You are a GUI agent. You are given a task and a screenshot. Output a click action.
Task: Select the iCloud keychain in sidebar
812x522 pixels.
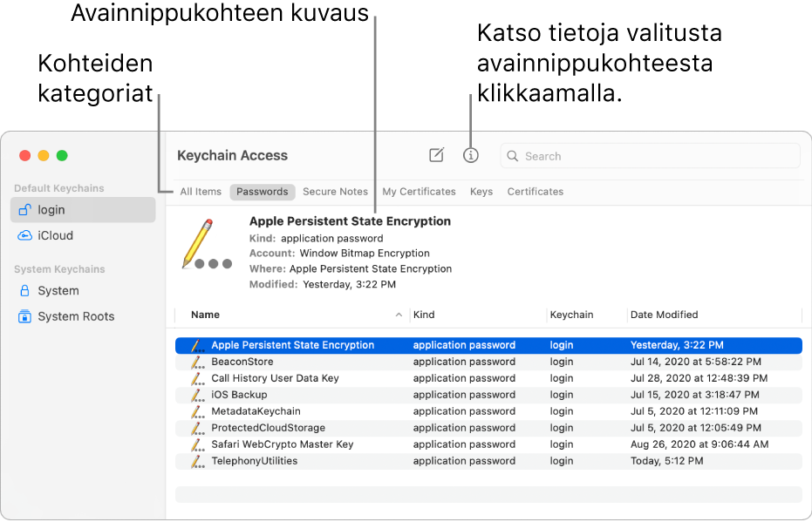click(83, 235)
